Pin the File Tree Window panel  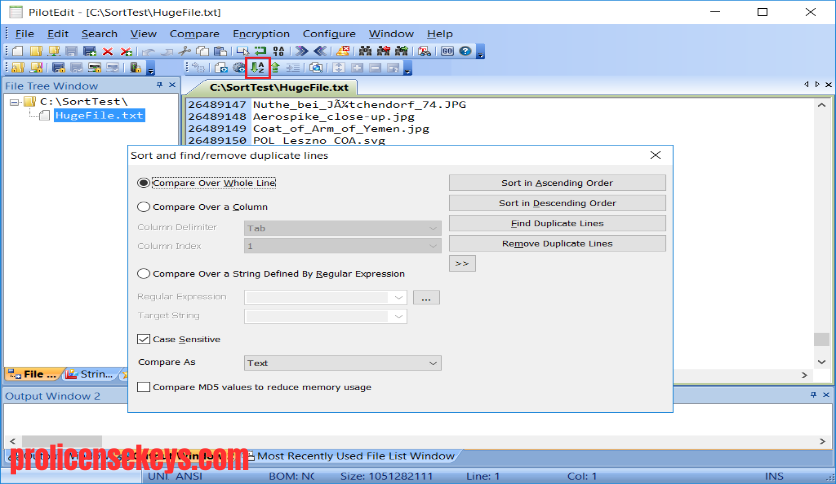click(x=159, y=85)
